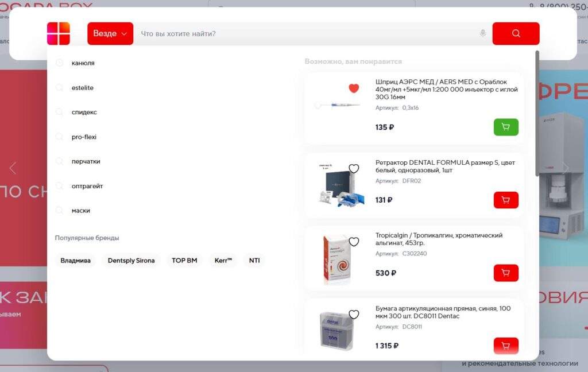The image size is (588, 372).
Task: Click the magnifier icon beside маски
Action: (59, 210)
